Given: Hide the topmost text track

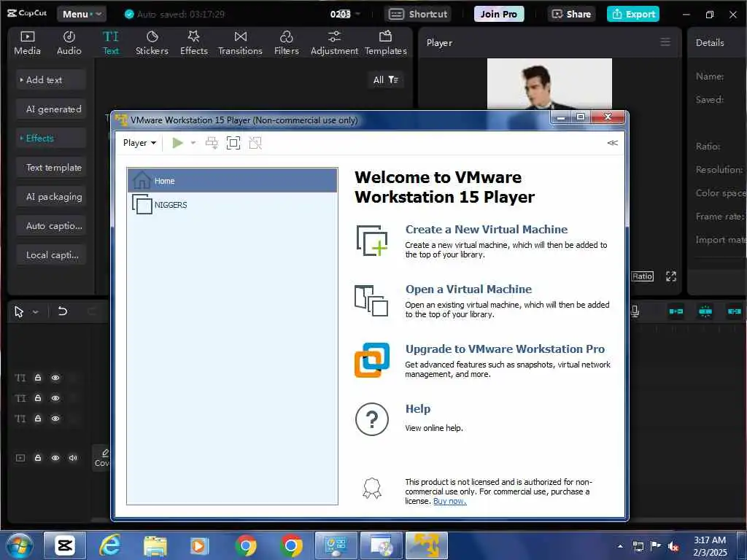Looking at the screenshot, I should (55, 378).
